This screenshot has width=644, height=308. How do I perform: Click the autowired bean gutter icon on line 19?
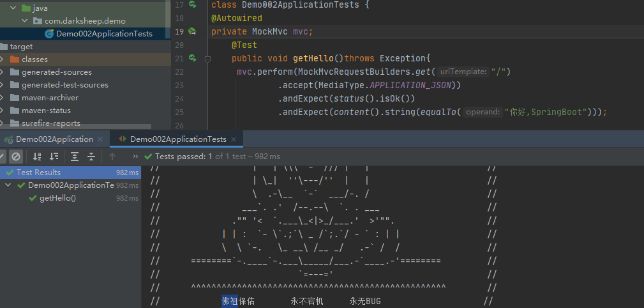click(192, 31)
